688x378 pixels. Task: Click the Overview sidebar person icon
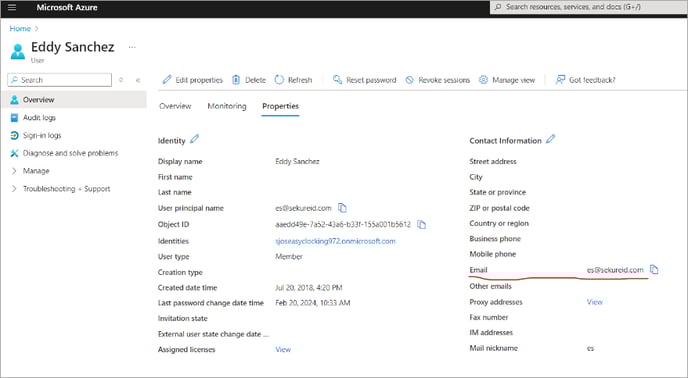coord(14,100)
